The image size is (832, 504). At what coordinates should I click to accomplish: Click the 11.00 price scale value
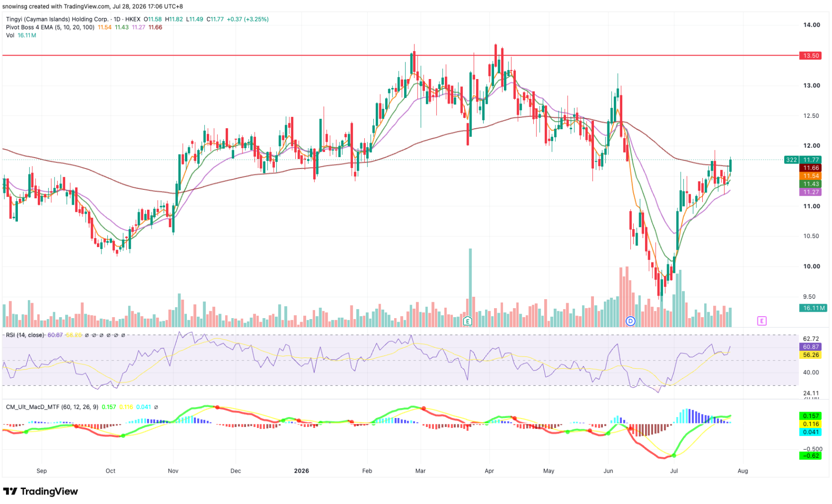tap(812, 206)
